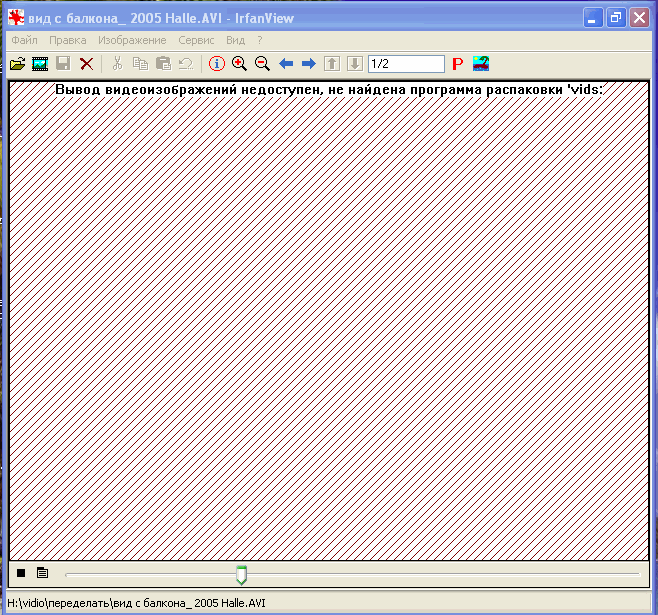Open the Правка menu
658x615 pixels.
[68, 40]
